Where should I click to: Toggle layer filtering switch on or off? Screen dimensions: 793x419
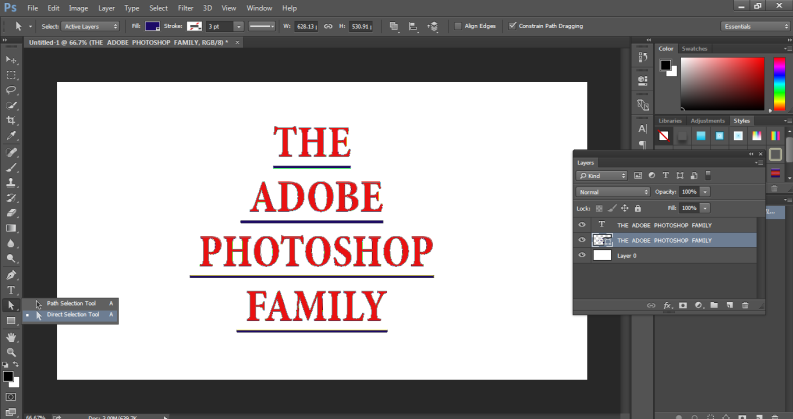pyautogui.click(x=708, y=176)
